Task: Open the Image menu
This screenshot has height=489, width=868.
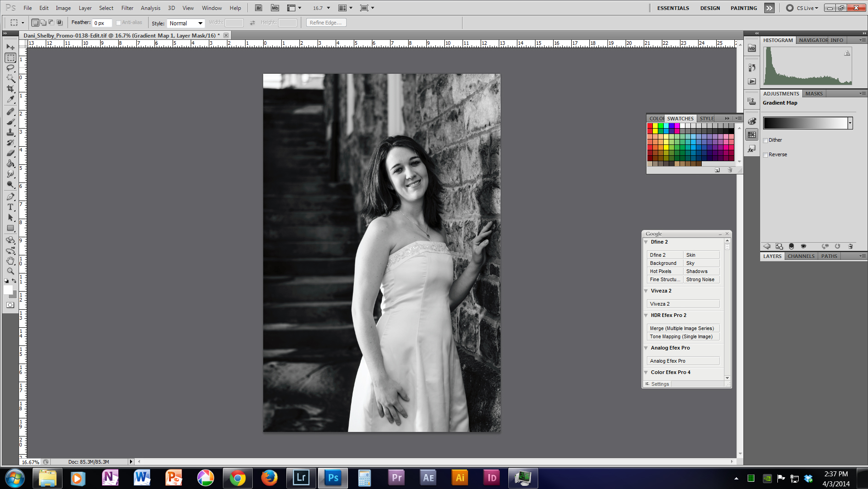Action: 63,8
